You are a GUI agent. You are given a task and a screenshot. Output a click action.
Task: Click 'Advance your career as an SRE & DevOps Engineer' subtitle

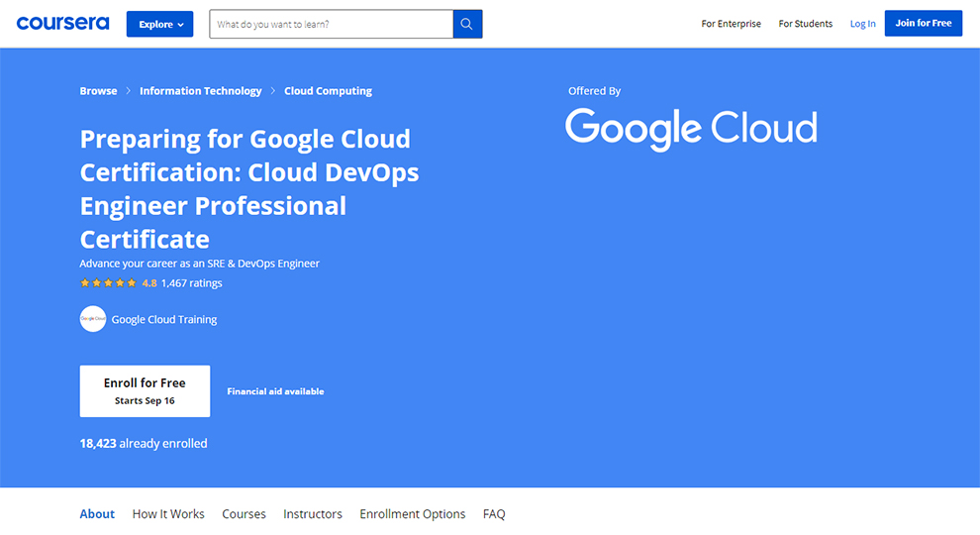point(199,264)
